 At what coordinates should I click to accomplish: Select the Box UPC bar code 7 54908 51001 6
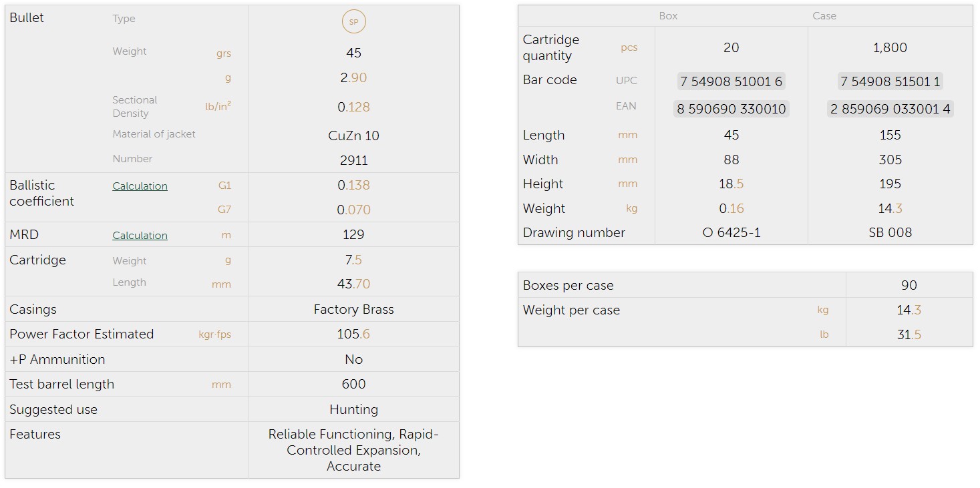tap(731, 81)
